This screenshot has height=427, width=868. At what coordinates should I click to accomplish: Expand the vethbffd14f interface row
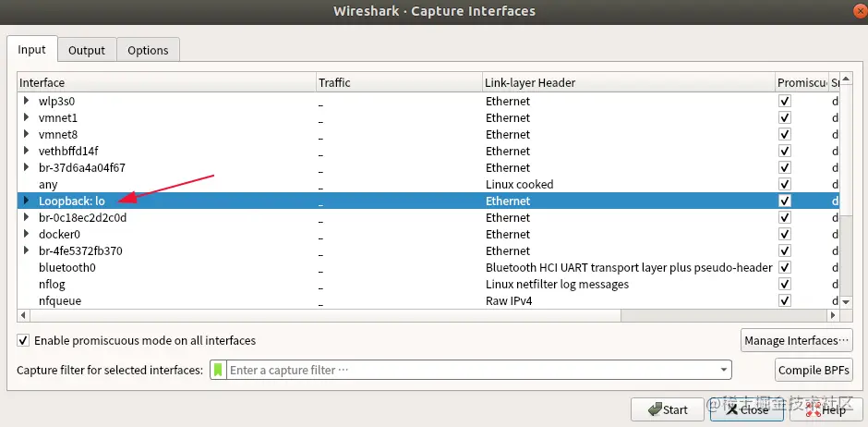pyautogui.click(x=26, y=151)
